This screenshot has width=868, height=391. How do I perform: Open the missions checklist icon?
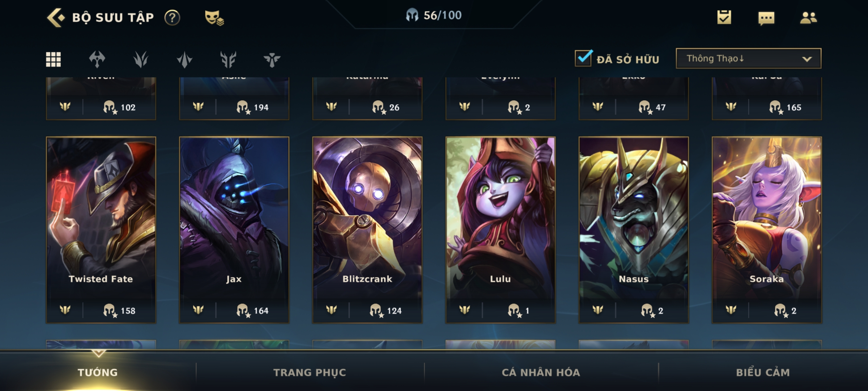pyautogui.click(x=724, y=17)
